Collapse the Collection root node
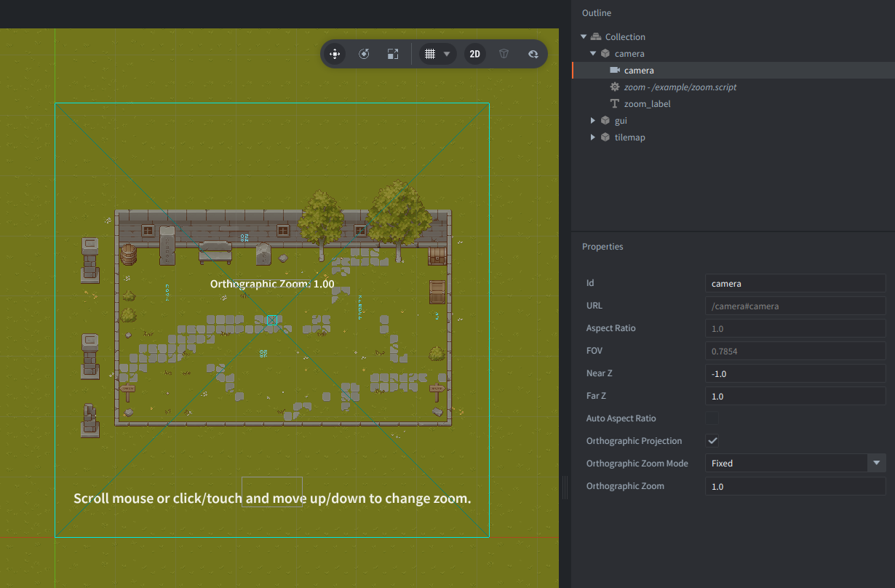 point(584,37)
